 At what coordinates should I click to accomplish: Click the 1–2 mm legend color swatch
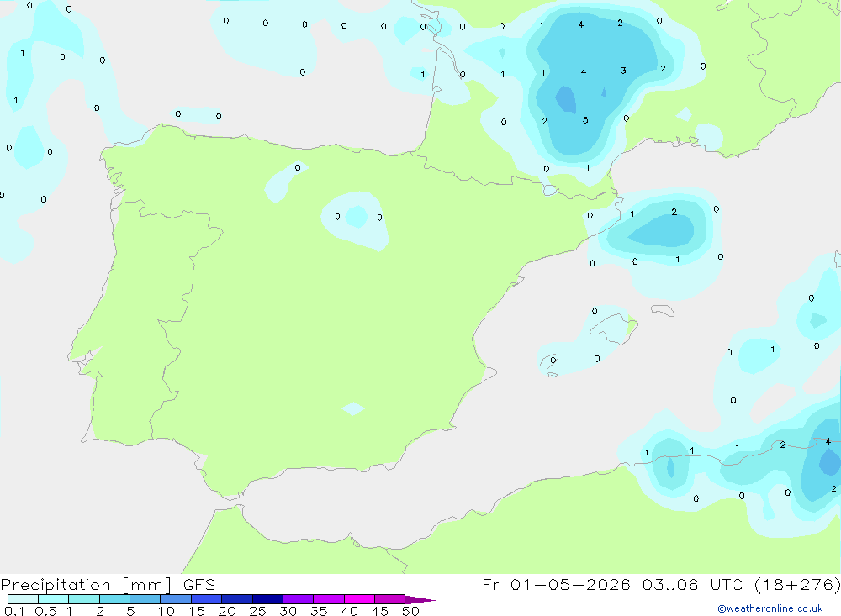click(84, 599)
